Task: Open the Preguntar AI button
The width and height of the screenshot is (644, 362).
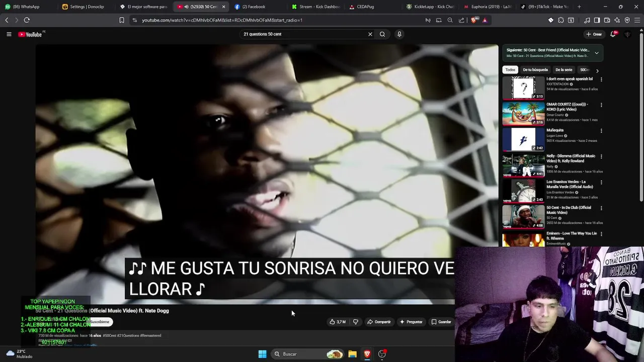Action: click(411, 322)
